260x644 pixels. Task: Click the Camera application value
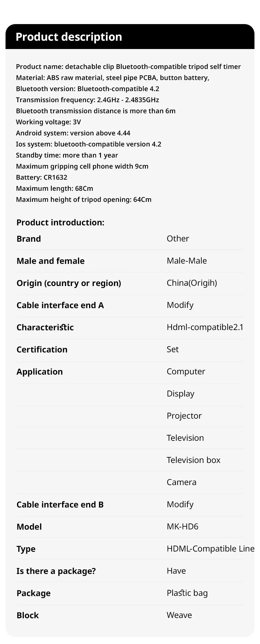181,482
